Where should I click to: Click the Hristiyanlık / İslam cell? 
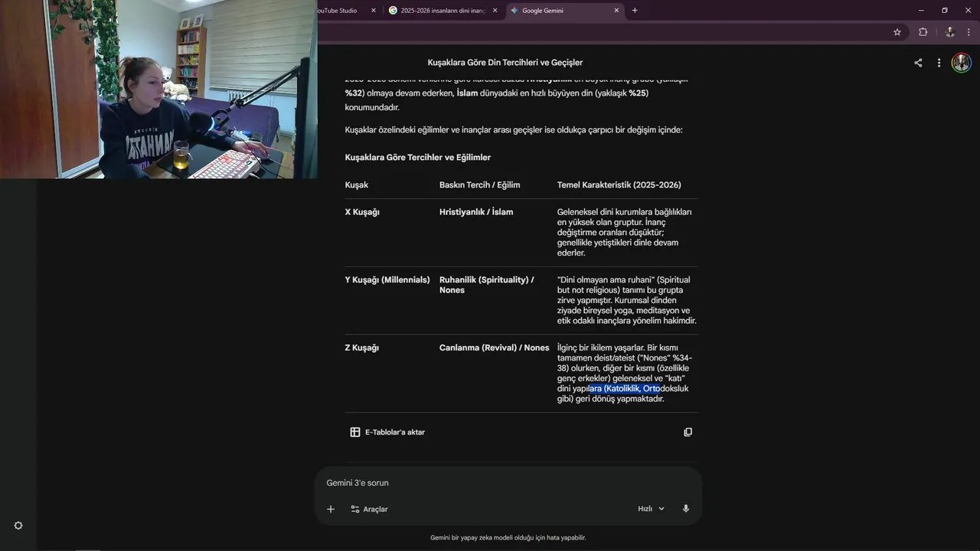476,212
